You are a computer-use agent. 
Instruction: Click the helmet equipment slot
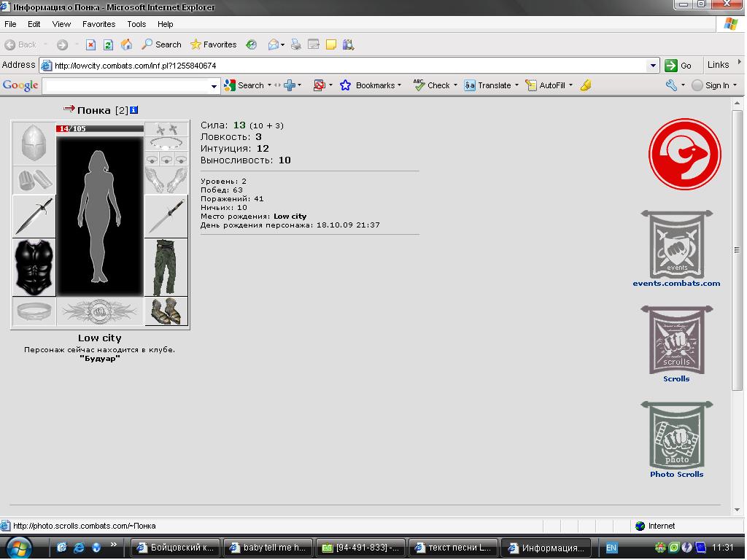click(34, 144)
